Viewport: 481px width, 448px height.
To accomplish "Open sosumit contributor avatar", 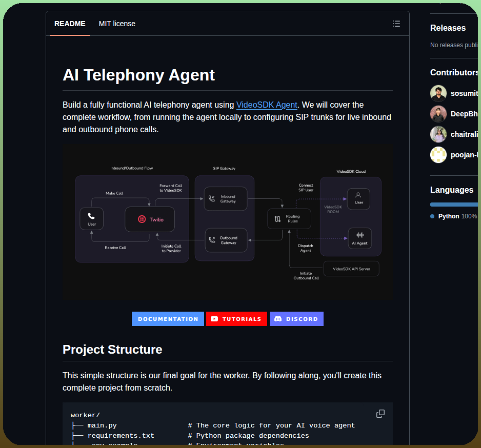I will point(438,93).
